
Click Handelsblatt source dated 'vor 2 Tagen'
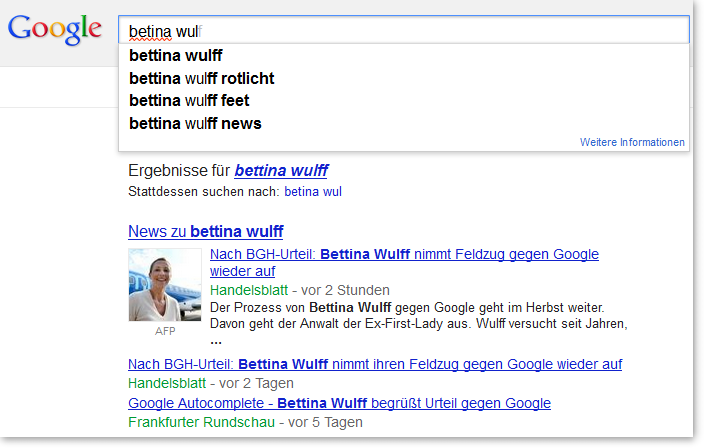coord(167,383)
